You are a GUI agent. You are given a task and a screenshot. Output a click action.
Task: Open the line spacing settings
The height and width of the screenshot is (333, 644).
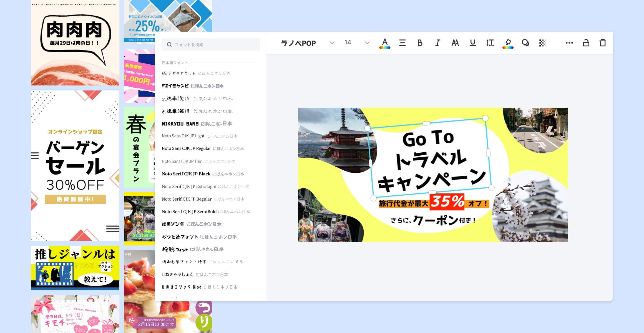pyautogui.click(x=490, y=42)
